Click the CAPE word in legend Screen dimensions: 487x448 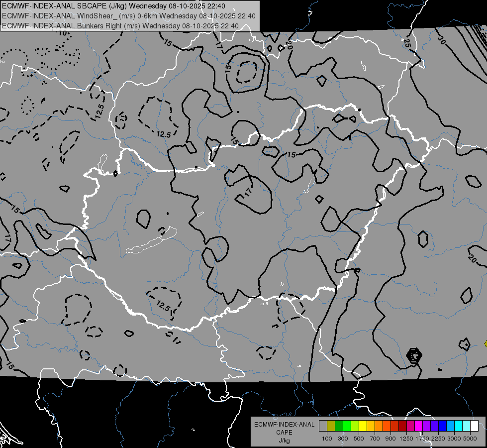pos(284,433)
